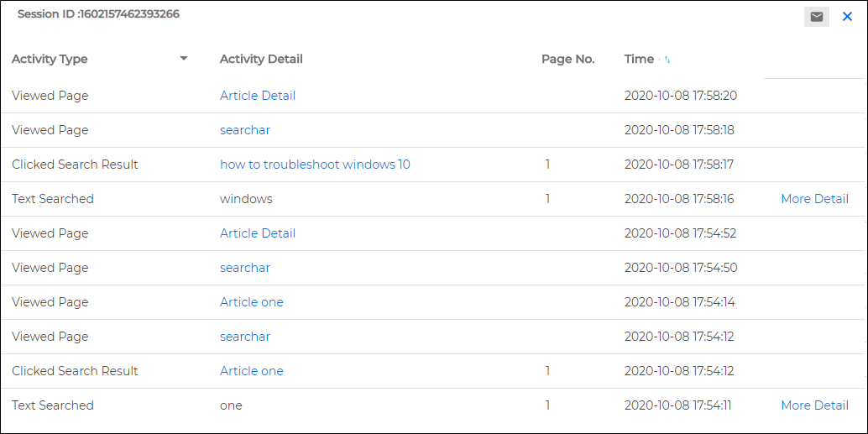Open Article one in Viewed Page row

point(251,301)
